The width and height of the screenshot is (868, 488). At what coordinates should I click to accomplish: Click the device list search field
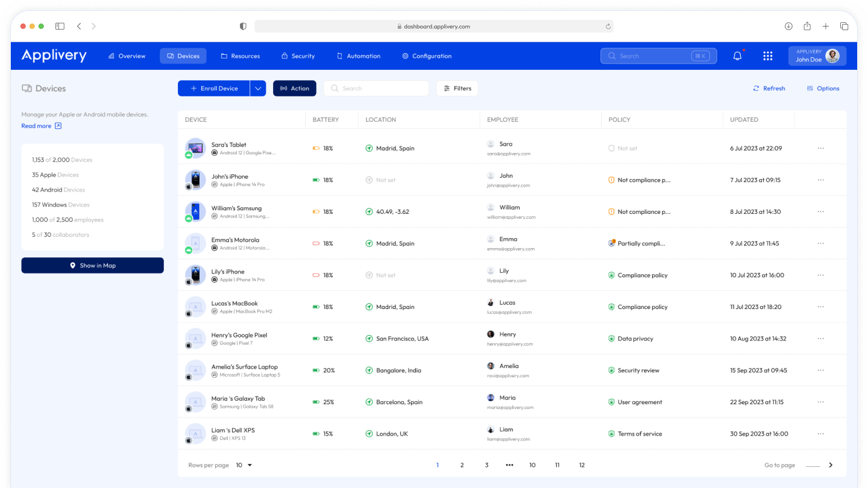[376, 89]
